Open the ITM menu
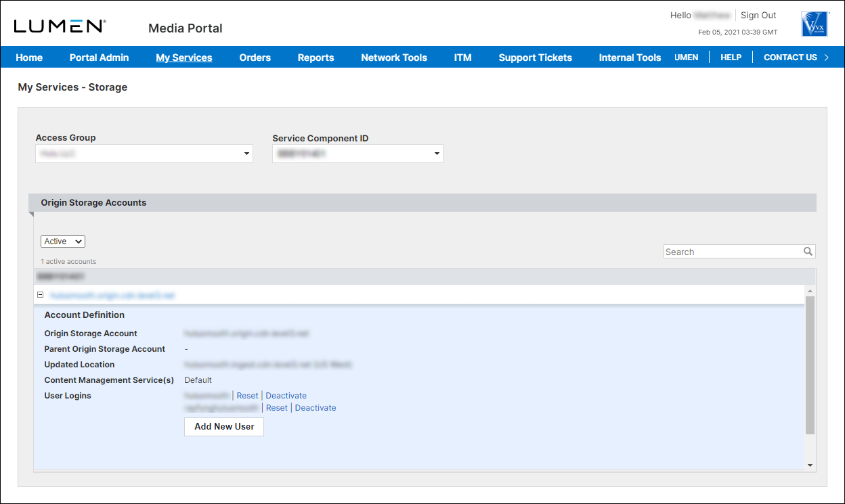Image resolution: width=845 pixels, height=504 pixels. click(x=462, y=58)
